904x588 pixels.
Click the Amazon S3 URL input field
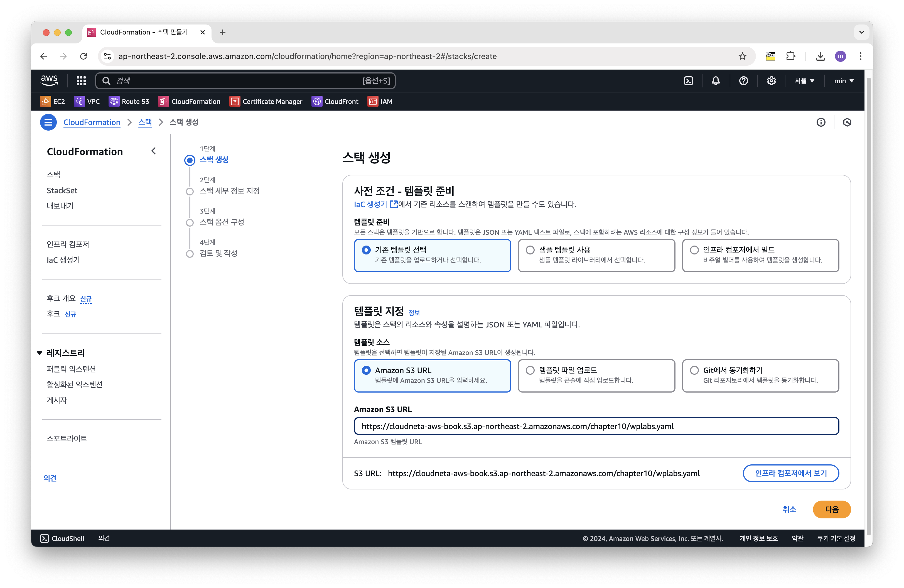[596, 426]
